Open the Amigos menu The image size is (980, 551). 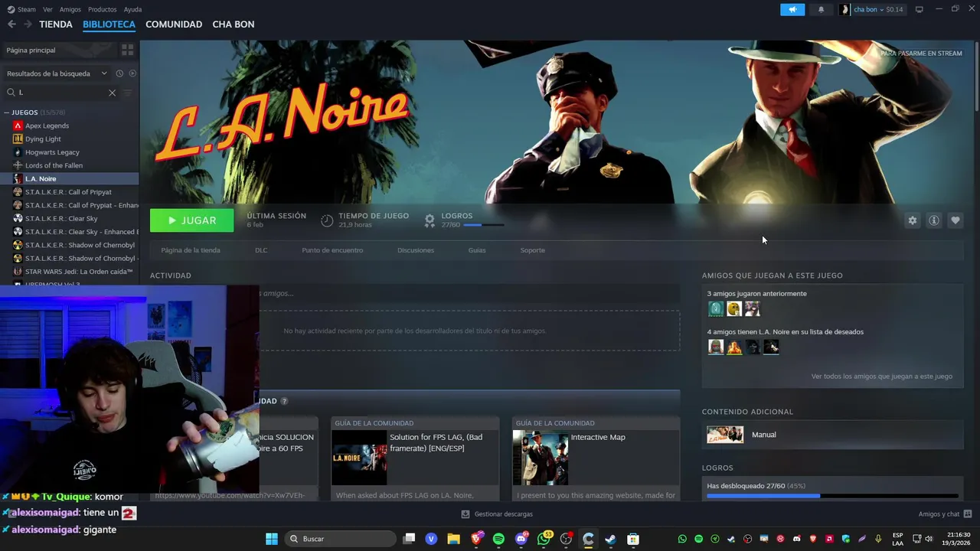coord(70,9)
